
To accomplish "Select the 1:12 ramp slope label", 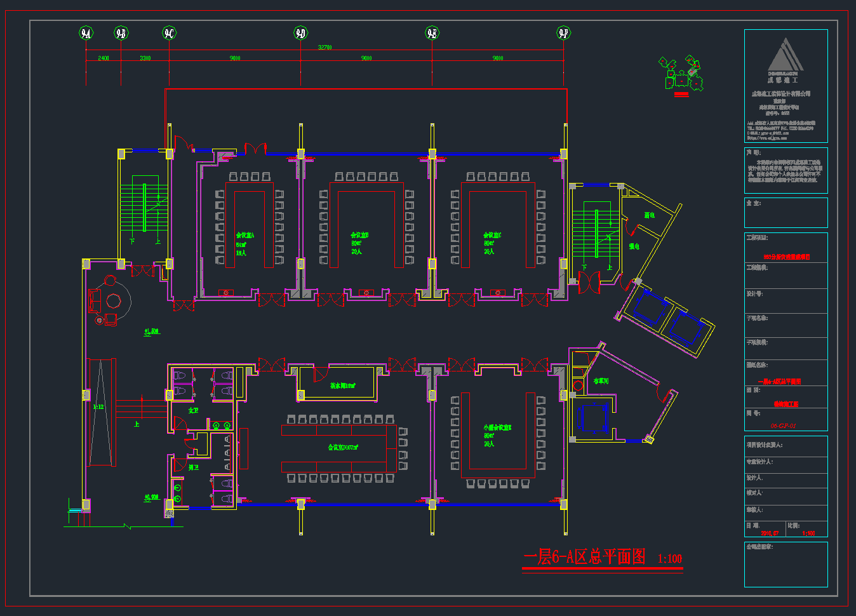I will [98, 407].
